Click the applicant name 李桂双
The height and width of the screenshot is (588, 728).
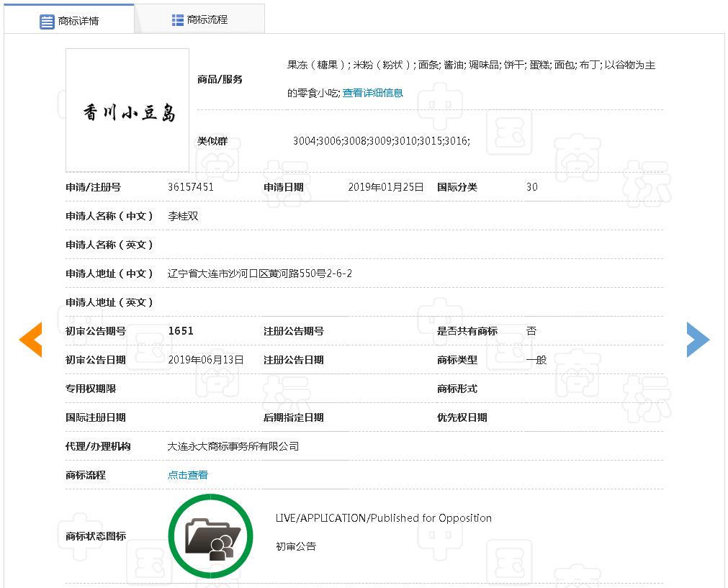(183, 216)
